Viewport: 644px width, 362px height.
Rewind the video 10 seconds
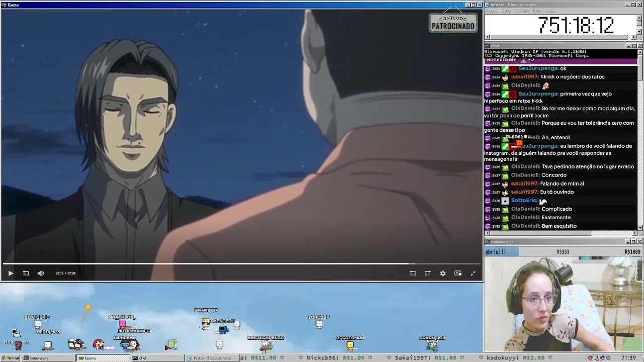26,273
